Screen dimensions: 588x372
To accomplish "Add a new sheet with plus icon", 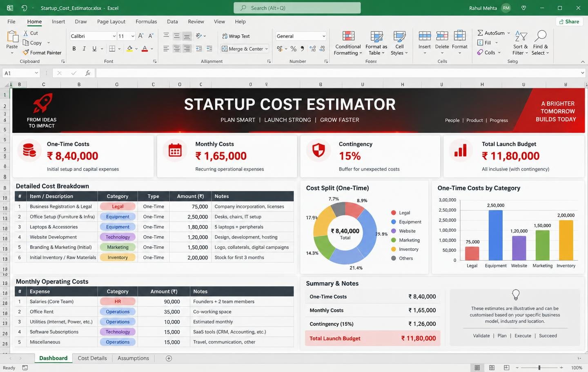I will click(169, 358).
